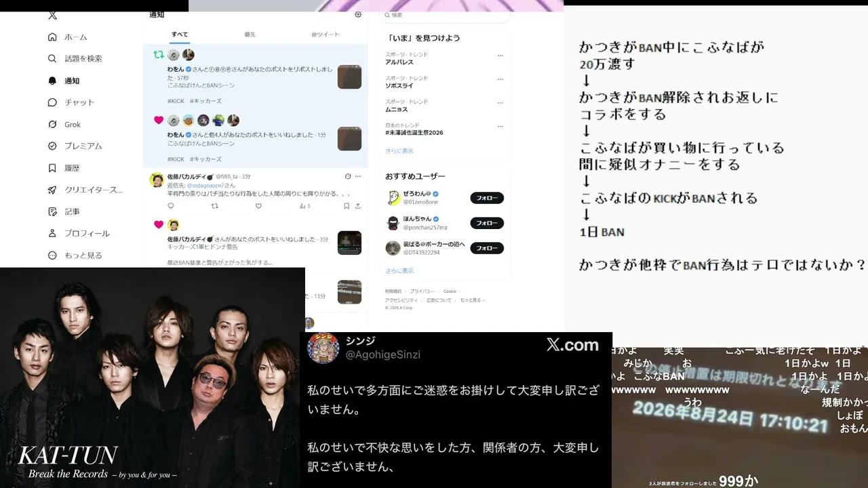Click the @AgohigeSinzi handle
This screenshot has height=488, width=868.
pyautogui.click(x=383, y=355)
